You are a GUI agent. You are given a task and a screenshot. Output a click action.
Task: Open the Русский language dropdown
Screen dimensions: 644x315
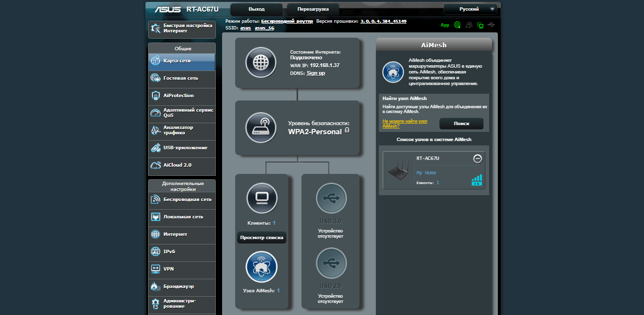tap(470, 9)
